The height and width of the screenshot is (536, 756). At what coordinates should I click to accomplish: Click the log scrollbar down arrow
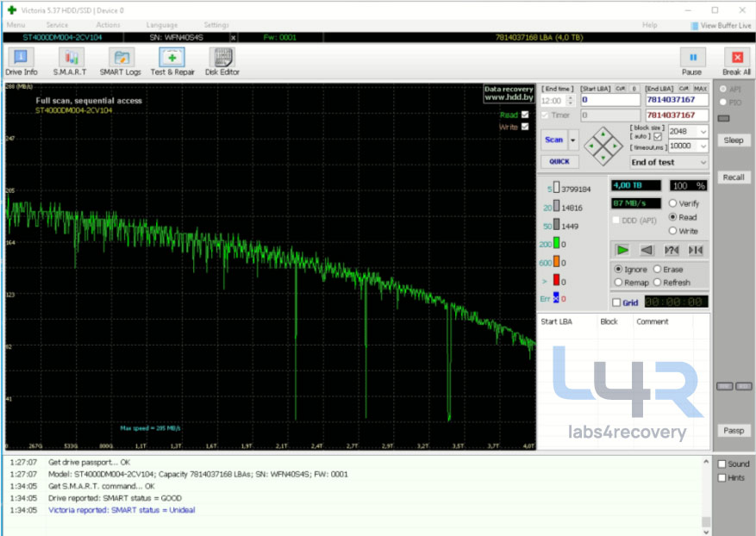point(706,532)
